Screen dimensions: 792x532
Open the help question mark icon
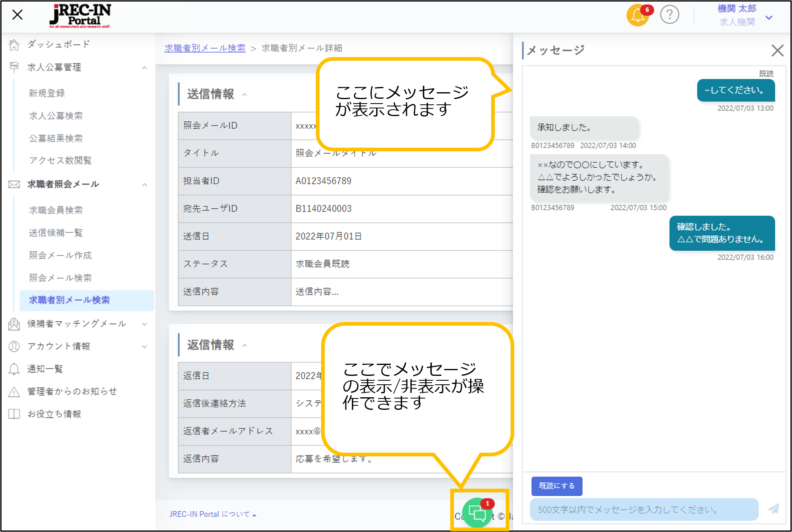669,15
